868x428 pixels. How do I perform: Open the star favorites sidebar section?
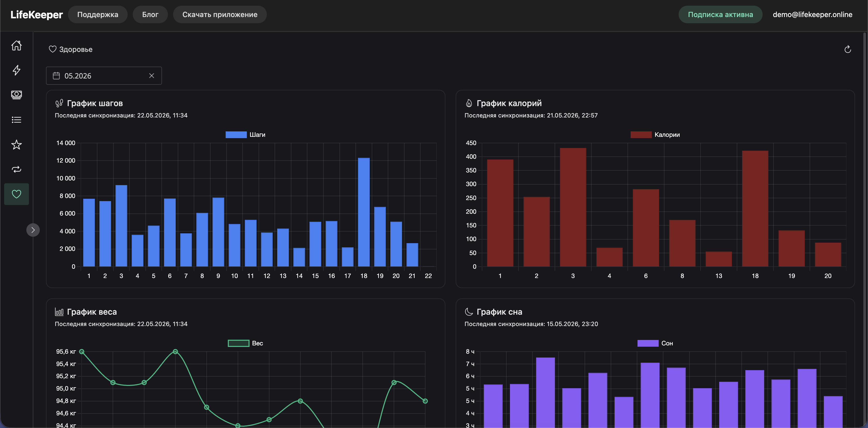click(17, 145)
